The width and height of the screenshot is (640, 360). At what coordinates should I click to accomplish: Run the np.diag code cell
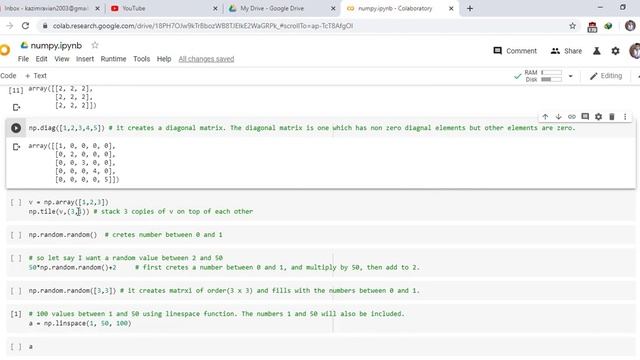pyautogui.click(x=16, y=128)
